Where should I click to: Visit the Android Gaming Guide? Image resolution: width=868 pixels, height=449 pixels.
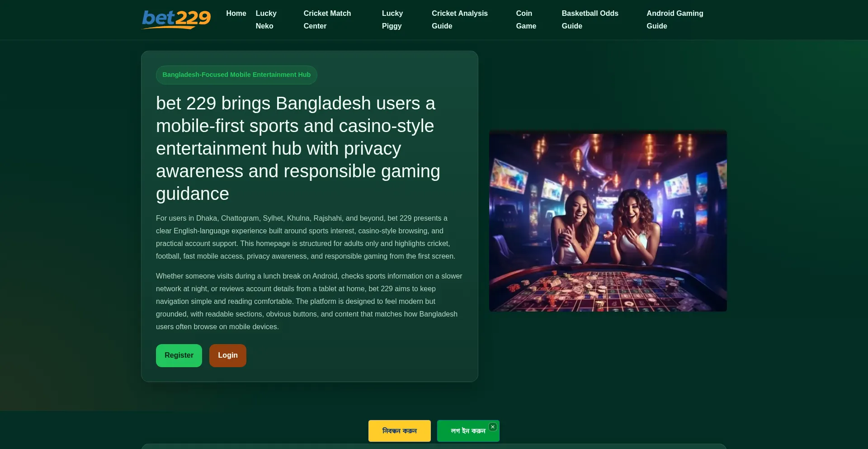tap(675, 20)
